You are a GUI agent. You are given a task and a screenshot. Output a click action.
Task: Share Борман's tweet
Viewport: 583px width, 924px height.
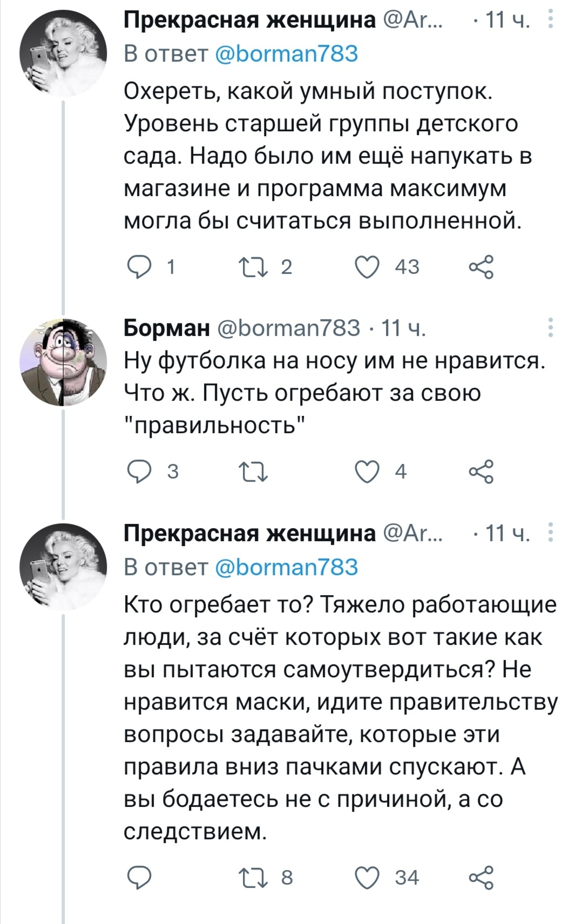pos(480,471)
